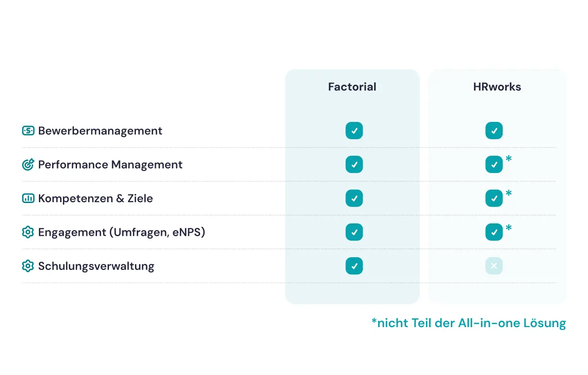Screen dimensions: 588x375
Task: Toggle Factorial Schulungsverwaltung checkbox
Action: 354,266
